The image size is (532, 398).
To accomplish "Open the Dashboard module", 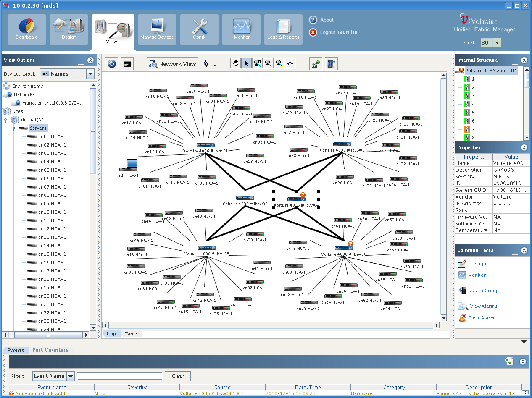I will [27, 29].
